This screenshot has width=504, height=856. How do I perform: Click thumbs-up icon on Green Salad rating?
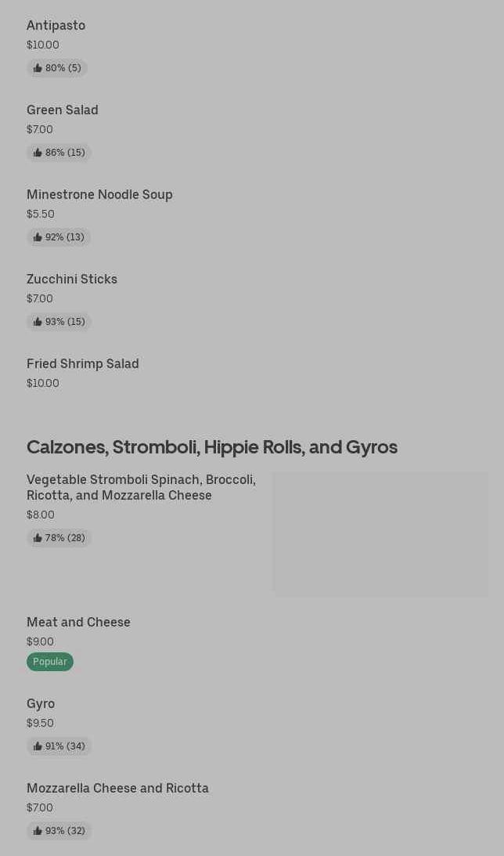point(38,153)
